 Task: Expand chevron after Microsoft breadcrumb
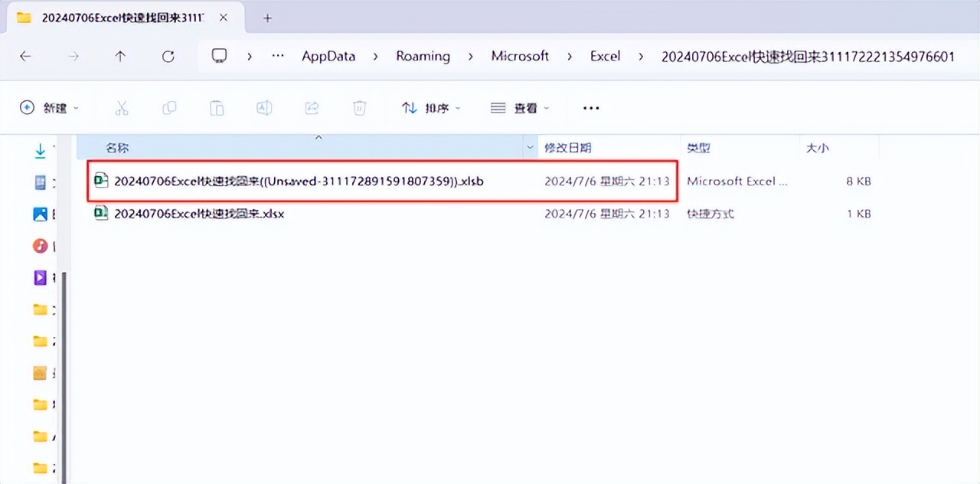click(570, 56)
